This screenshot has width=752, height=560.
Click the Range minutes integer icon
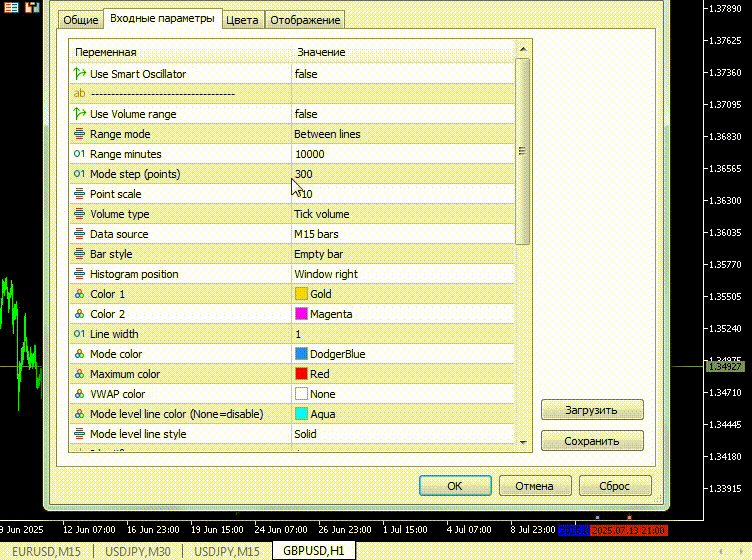[80, 154]
